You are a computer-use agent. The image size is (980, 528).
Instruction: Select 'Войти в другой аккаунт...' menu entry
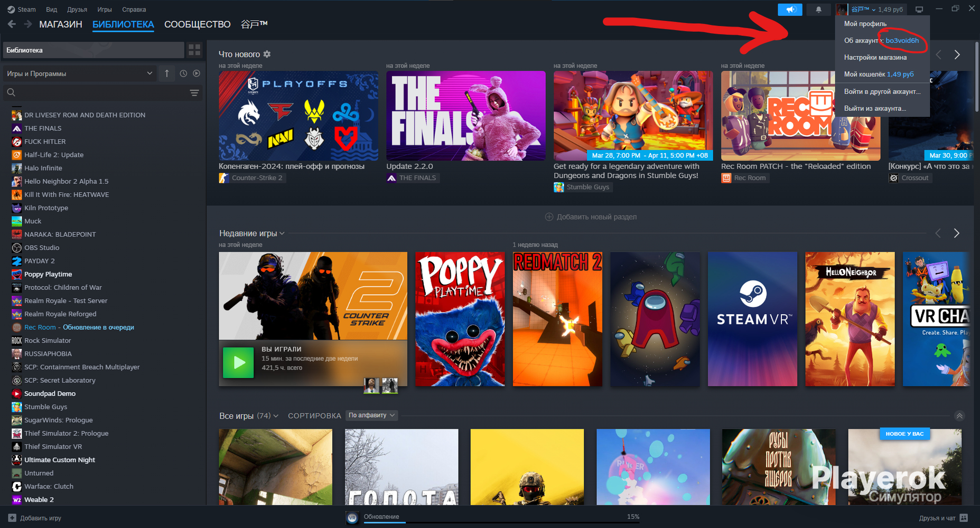click(882, 91)
